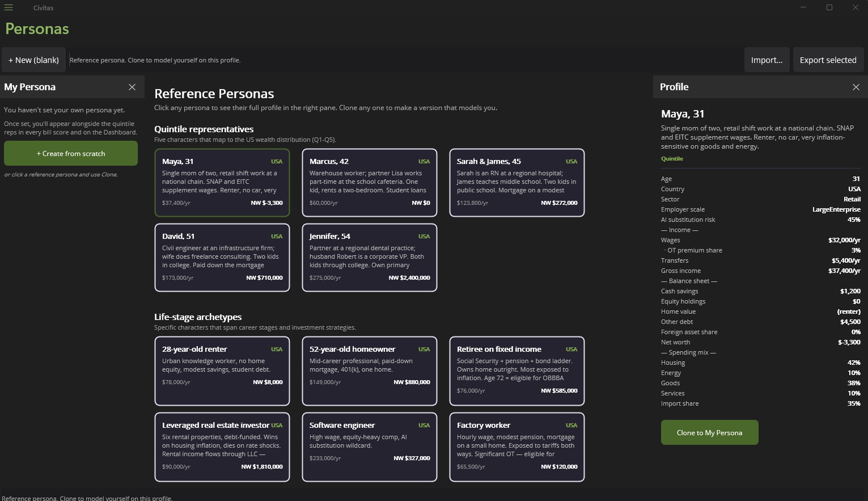Open the hamburger navigation menu
868x501 pixels.
pos(9,7)
